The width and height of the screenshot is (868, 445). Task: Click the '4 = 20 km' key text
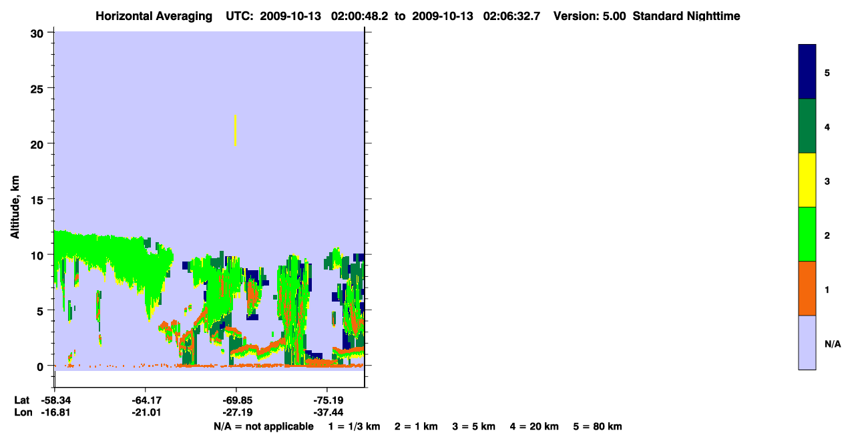click(534, 426)
